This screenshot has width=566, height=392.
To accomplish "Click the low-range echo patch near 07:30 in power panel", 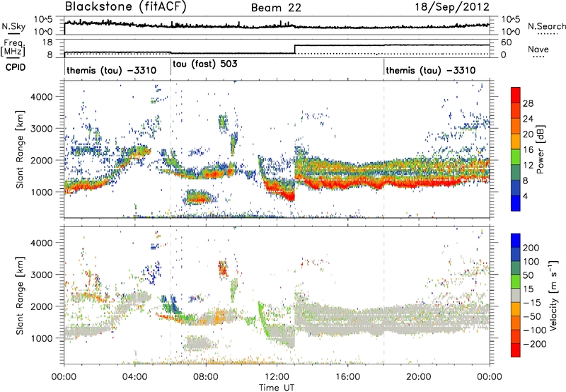I will point(200,197).
